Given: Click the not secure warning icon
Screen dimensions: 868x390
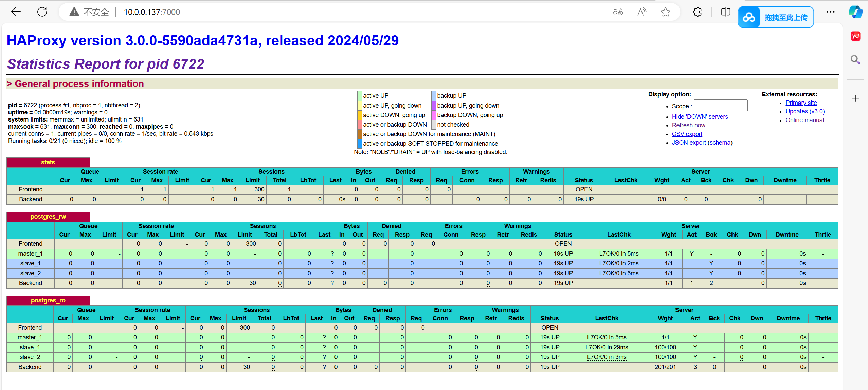Looking at the screenshot, I should point(74,12).
